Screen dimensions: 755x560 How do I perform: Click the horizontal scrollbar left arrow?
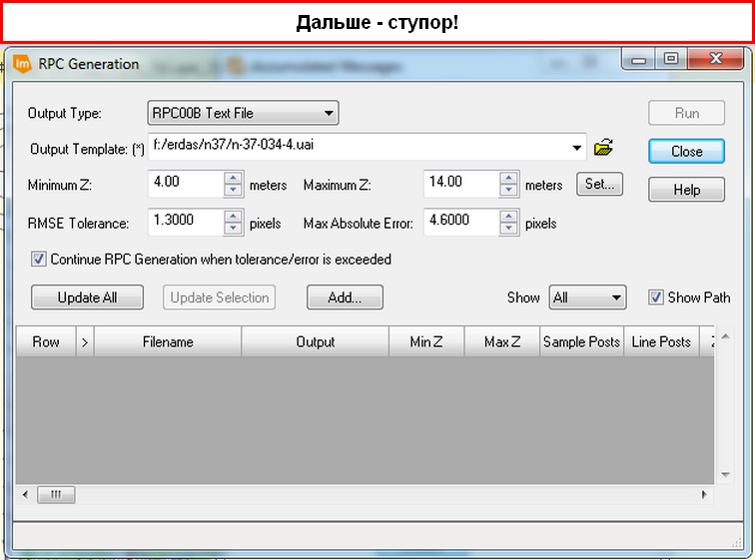pyautogui.click(x=25, y=494)
